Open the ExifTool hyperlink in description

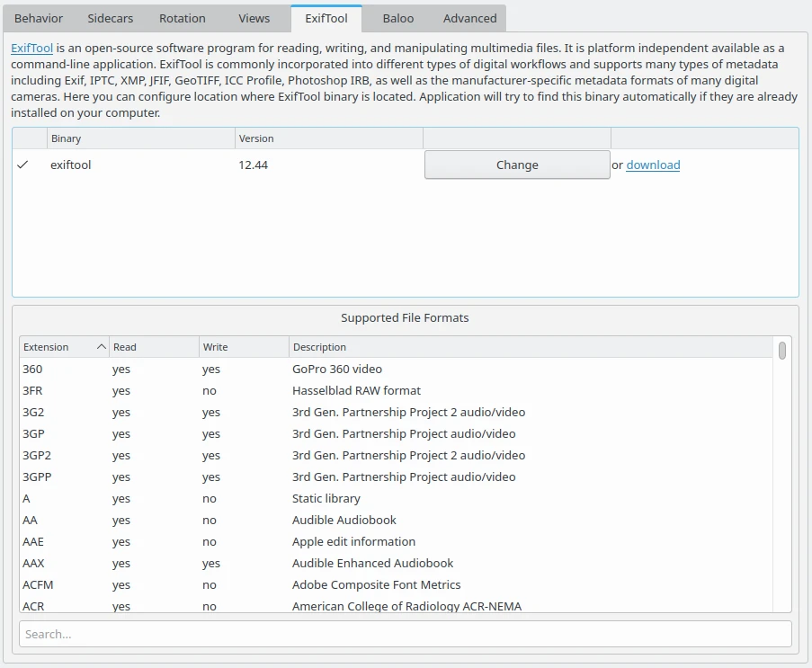(31, 48)
